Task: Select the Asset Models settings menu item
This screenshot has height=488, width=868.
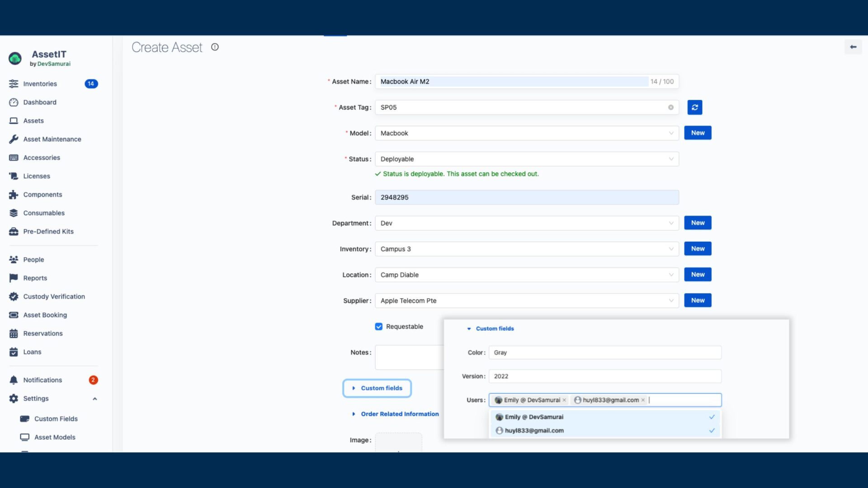Action: point(55,437)
